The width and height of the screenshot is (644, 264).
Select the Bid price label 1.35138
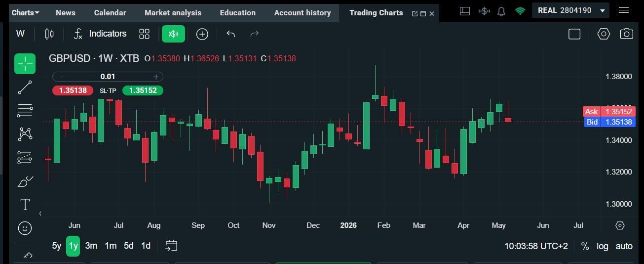point(609,122)
